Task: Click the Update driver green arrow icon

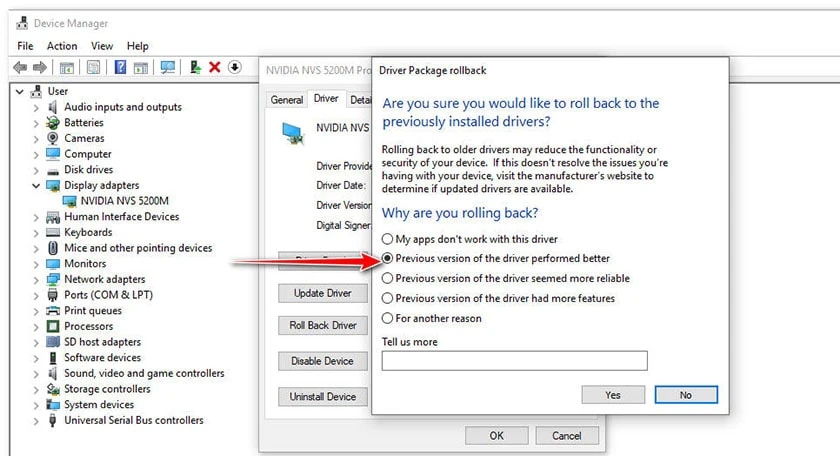Action: coord(195,67)
